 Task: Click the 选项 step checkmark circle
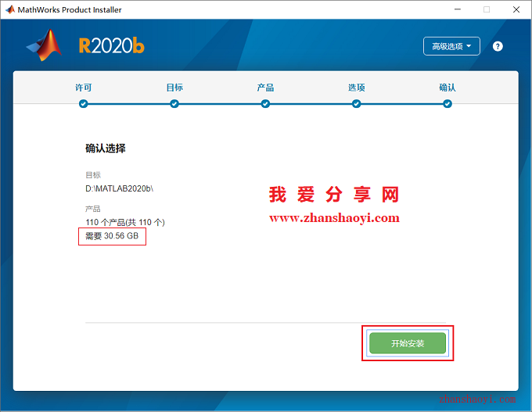[x=356, y=104]
